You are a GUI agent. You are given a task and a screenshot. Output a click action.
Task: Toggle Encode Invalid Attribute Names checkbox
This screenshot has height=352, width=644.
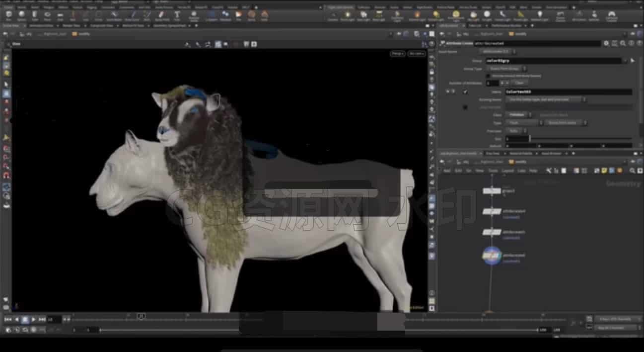[x=488, y=76]
